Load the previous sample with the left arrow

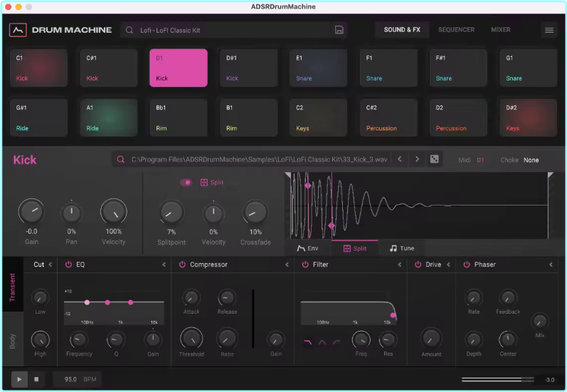click(400, 159)
